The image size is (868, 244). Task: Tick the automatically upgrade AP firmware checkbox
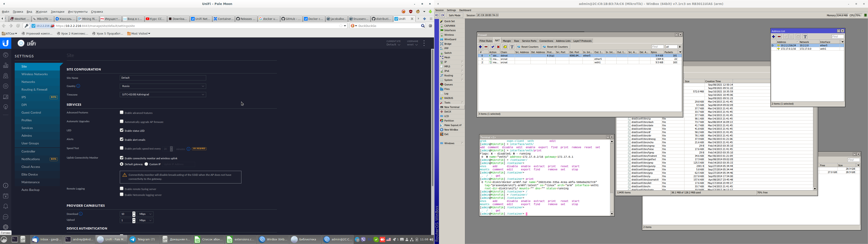tap(122, 121)
